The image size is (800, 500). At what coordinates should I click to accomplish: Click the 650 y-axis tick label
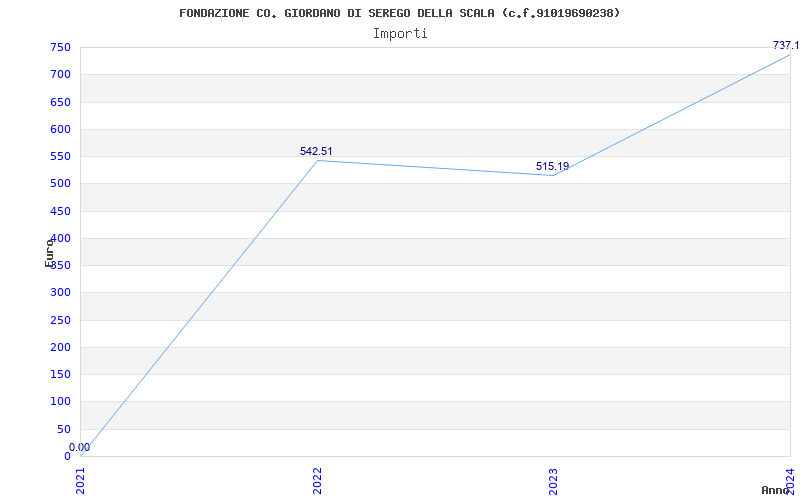pyautogui.click(x=60, y=102)
